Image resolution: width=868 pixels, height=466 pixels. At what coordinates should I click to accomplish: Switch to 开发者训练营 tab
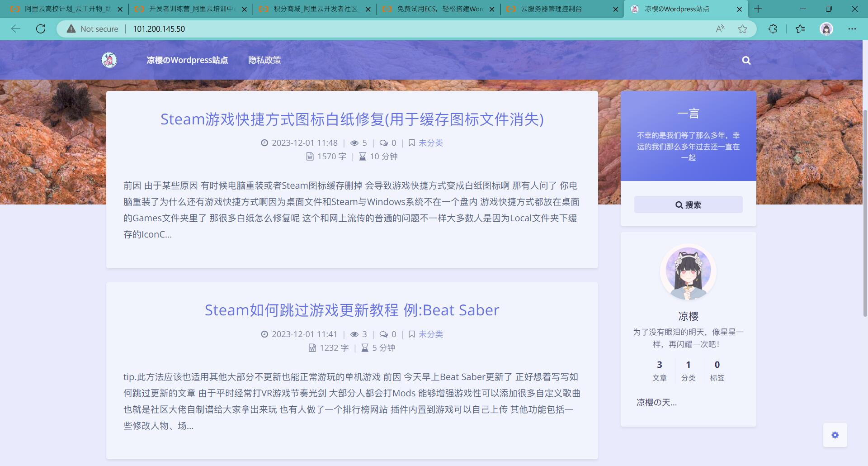(x=190, y=9)
